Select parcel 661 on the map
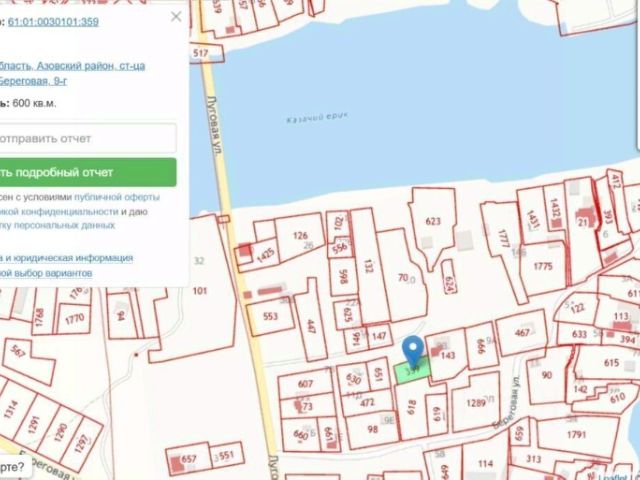The width and height of the screenshot is (640, 480). (329, 433)
